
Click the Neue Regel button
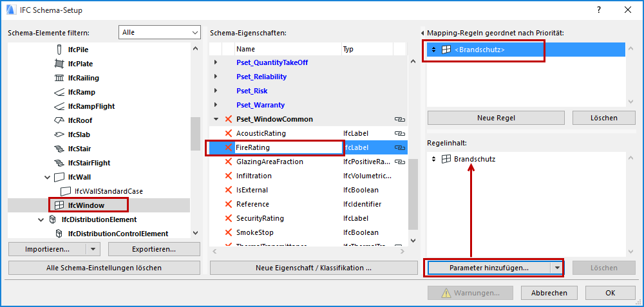coord(496,118)
